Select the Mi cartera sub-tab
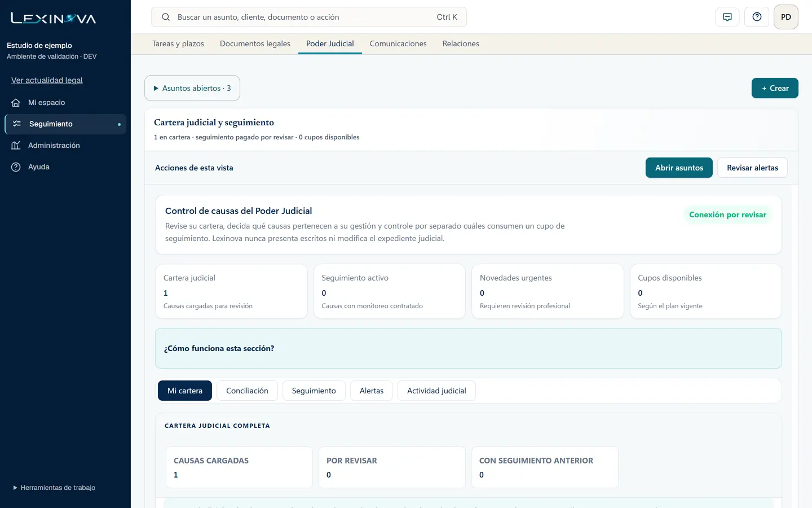Screen dimensions: 812x508 click(185, 391)
